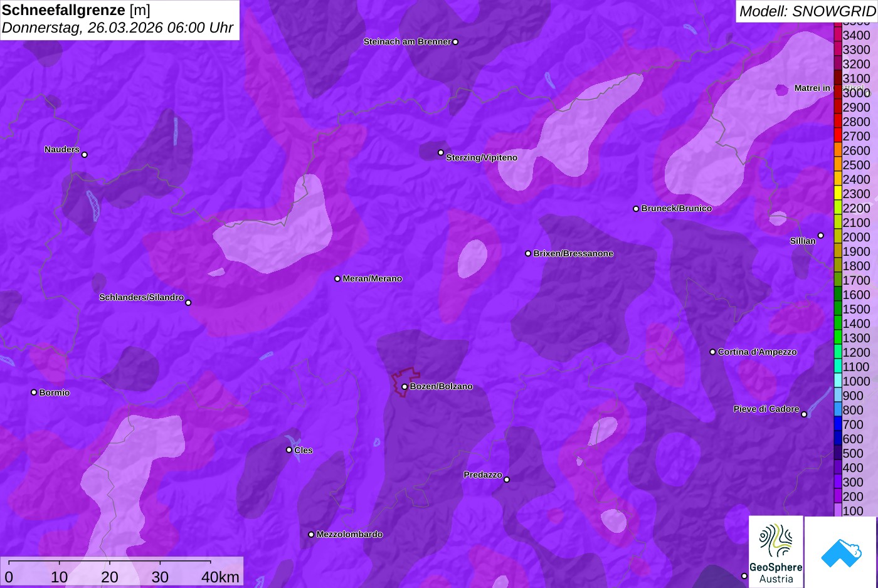Click the Schlanders/Silandro marker dot

coord(188,303)
